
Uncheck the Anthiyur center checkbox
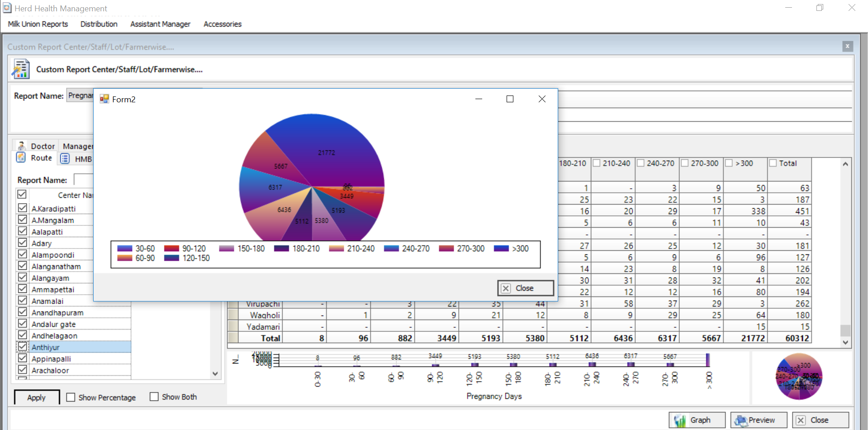[22, 347]
